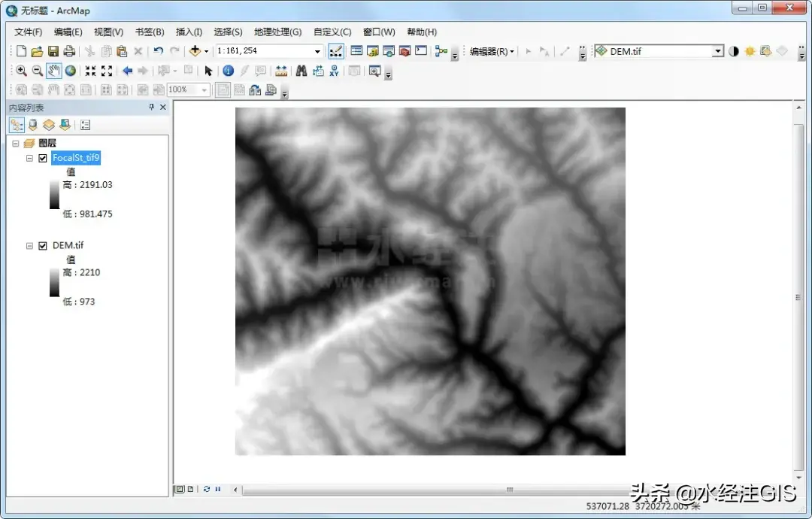This screenshot has width=812, height=519.
Task: Activate the Identify info tool
Action: coord(228,71)
